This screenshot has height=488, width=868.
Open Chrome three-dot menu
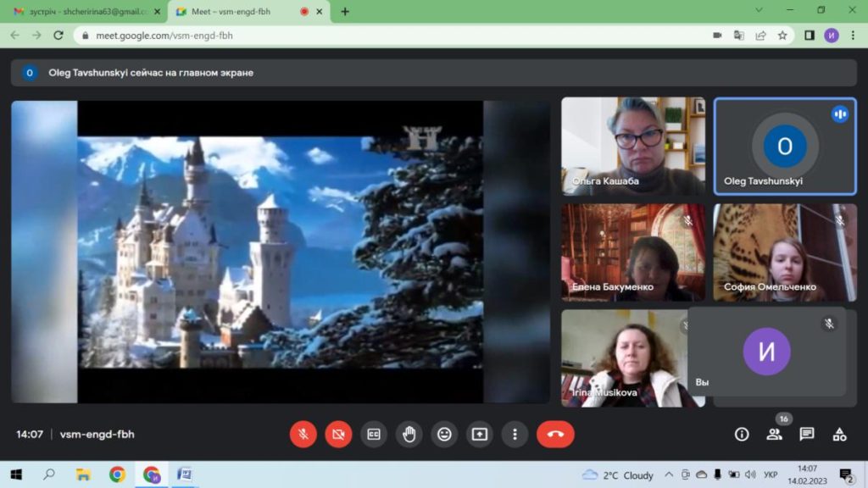coord(853,36)
